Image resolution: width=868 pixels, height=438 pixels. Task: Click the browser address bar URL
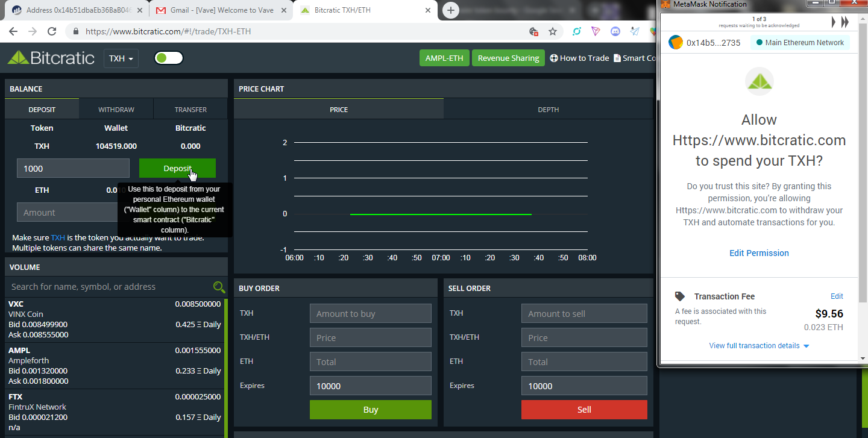click(x=168, y=31)
